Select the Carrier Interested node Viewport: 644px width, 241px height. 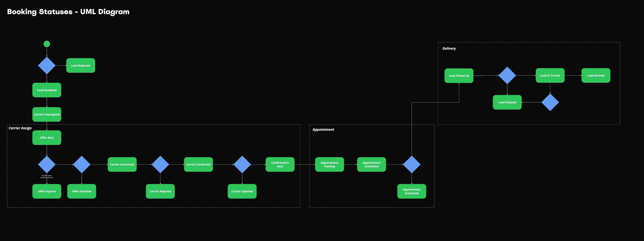pyautogui.click(x=122, y=164)
